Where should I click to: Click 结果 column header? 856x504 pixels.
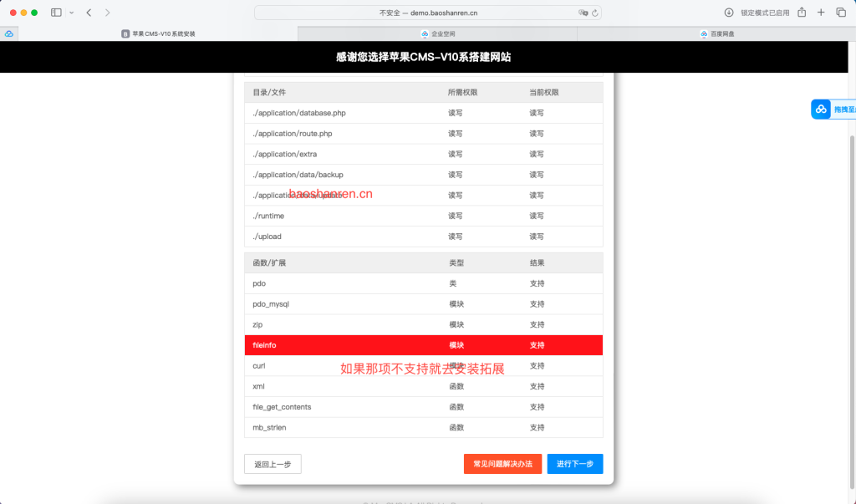(x=538, y=262)
